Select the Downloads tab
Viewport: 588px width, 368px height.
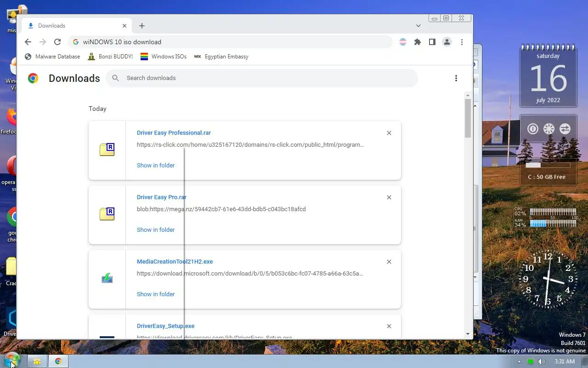(x=76, y=26)
